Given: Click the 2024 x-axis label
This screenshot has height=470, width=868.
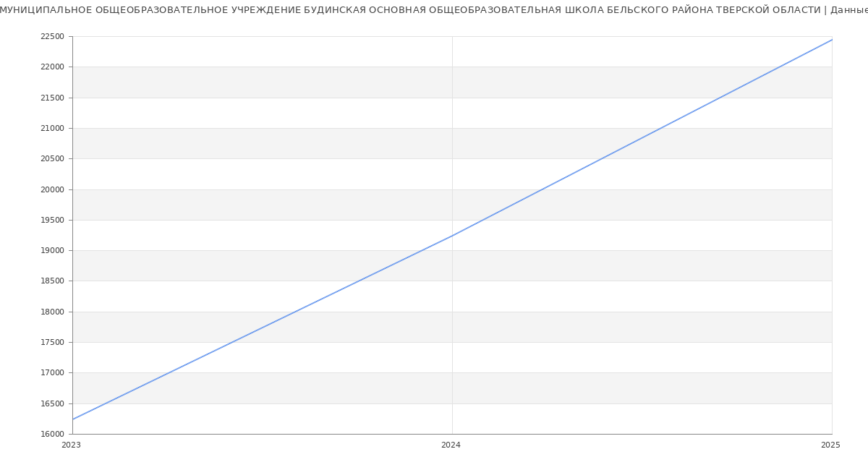Looking at the screenshot, I should (451, 445).
